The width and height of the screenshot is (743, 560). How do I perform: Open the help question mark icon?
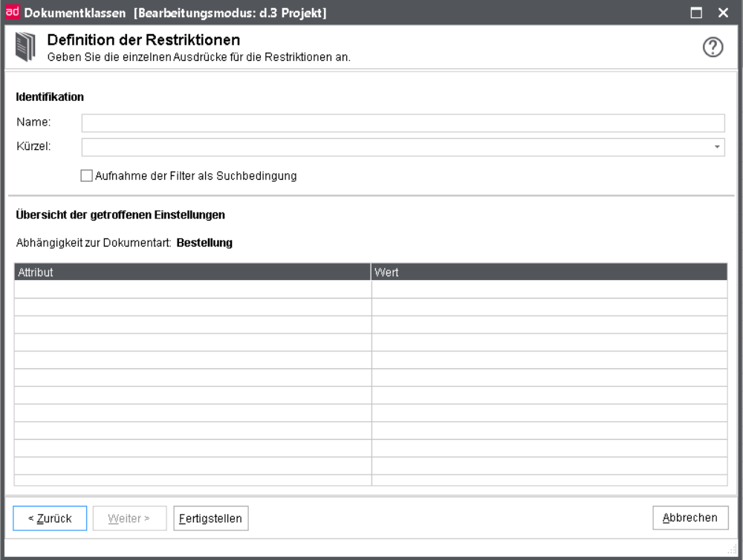pyautogui.click(x=713, y=47)
